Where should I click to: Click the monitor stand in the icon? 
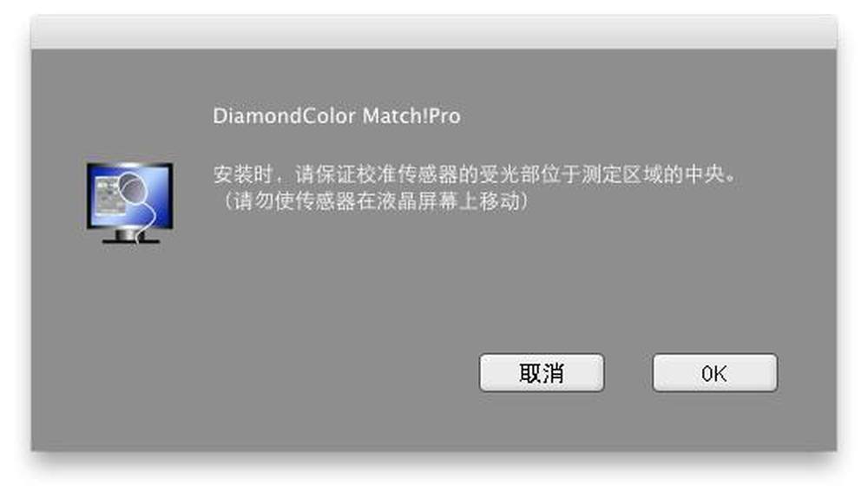128,234
